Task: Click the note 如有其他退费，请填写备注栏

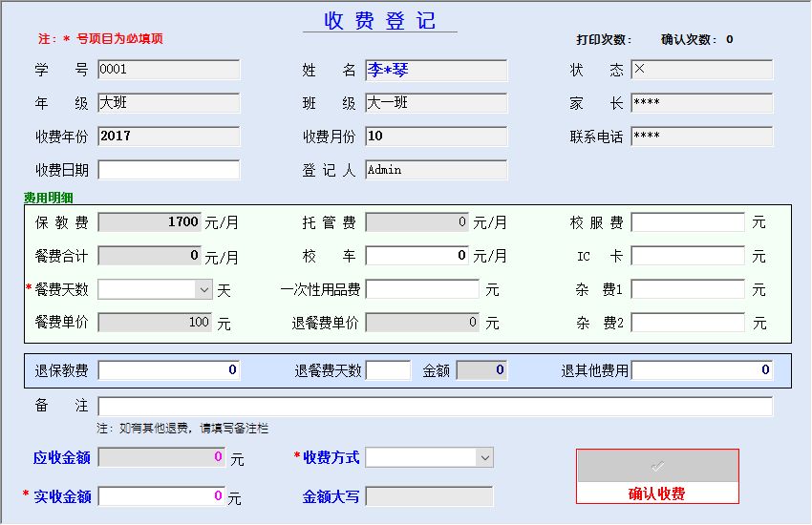Action: pos(182,429)
